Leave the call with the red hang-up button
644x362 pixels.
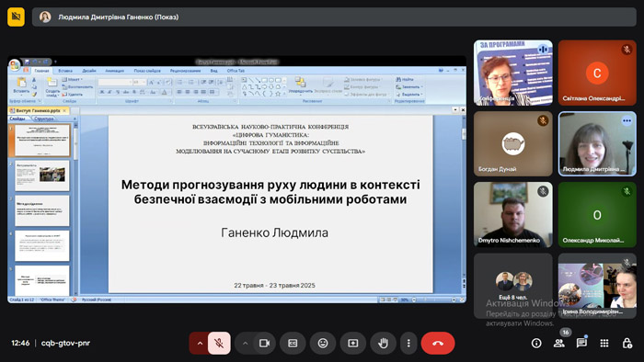[x=438, y=343]
